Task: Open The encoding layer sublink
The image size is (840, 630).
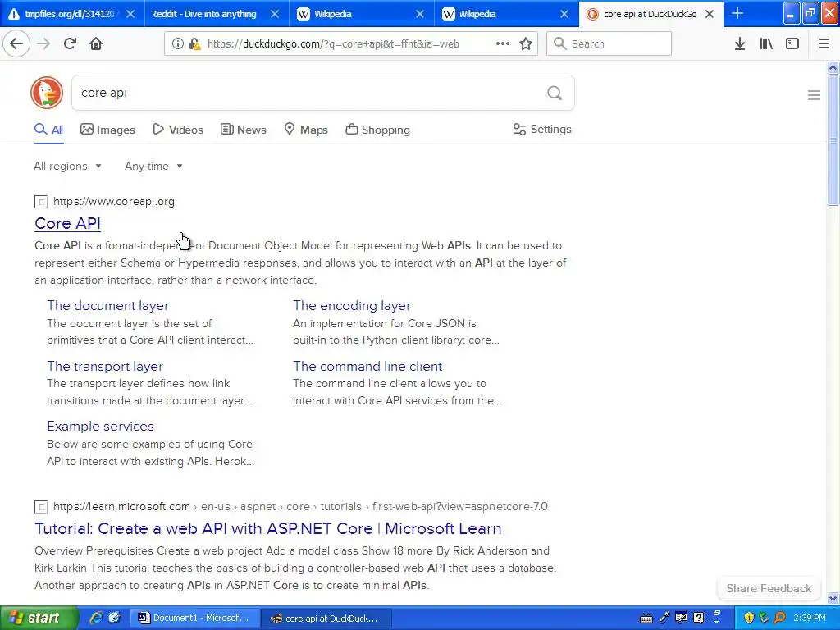Action: coord(352,305)
